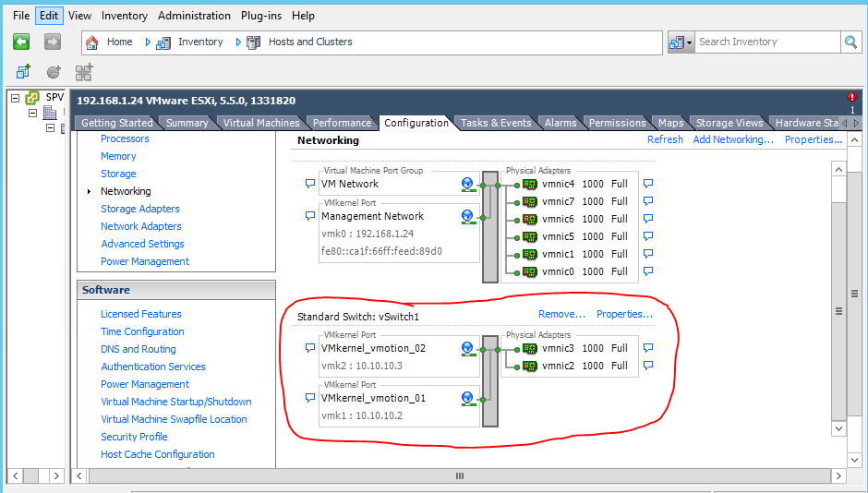Open Time Configuration link

(x=142, y=331)
